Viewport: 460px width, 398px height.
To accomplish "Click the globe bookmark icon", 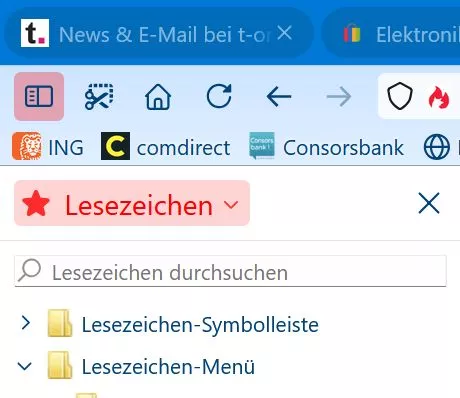I will coord(437,147).
